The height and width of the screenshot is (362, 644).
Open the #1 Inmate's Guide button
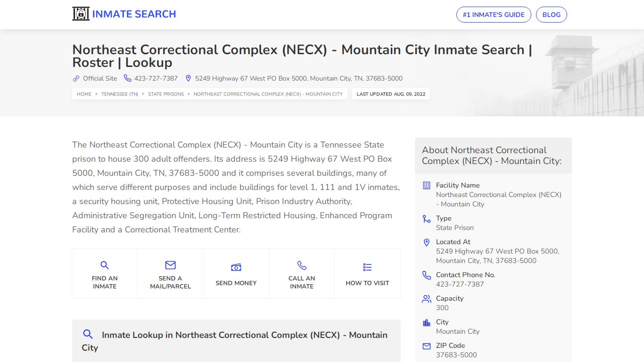click(494, 15)
